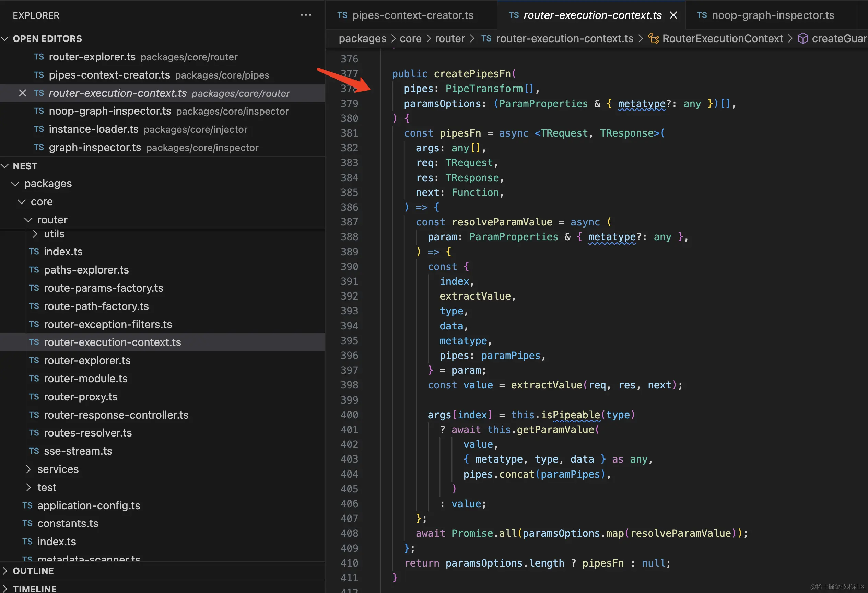The height and width of the screenshot is (593, 868).
Task: Open paths-explorer.ts file
Action: [163, 270]
